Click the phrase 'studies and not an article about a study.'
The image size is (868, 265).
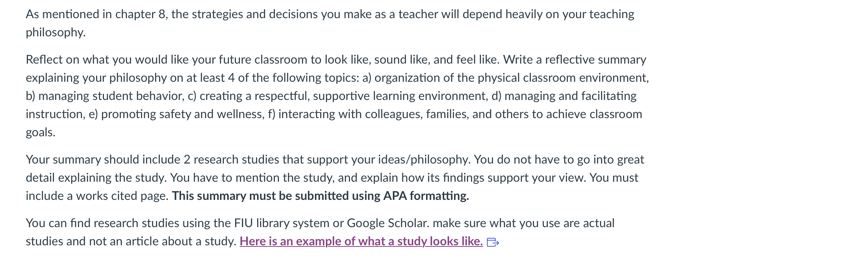tap(131, 241)
